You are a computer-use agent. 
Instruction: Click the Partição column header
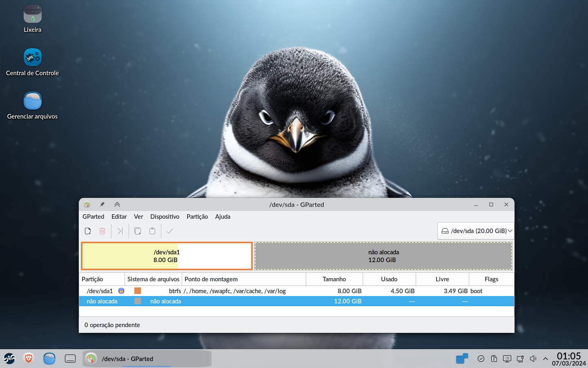[102, 279]
